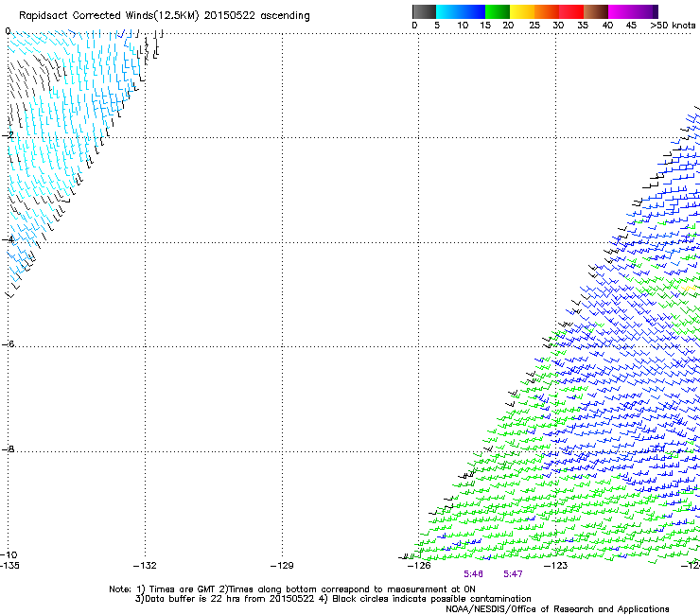Screen dimensions: 700x615
Task: Click the '-10' latitude axis label
Action: click(9, 555)
